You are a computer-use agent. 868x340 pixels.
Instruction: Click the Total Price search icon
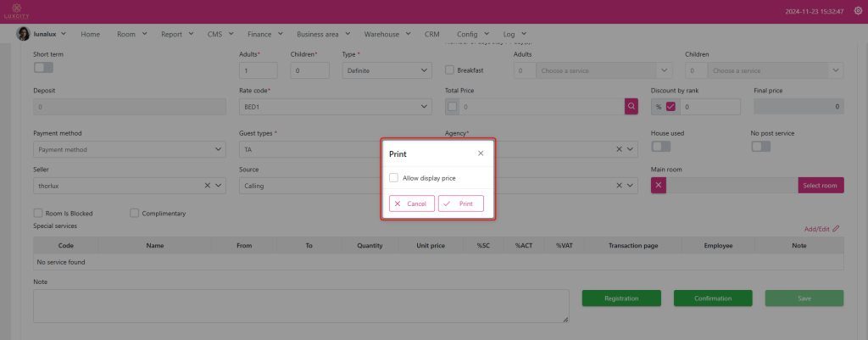[x=632, y=107]
